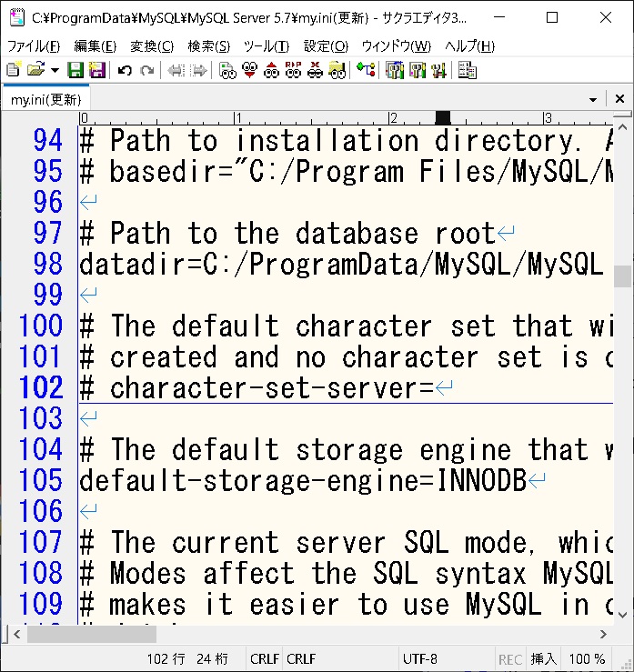Run outline analysis tree icon
634x672 pixels.
(x=366, y=70)
